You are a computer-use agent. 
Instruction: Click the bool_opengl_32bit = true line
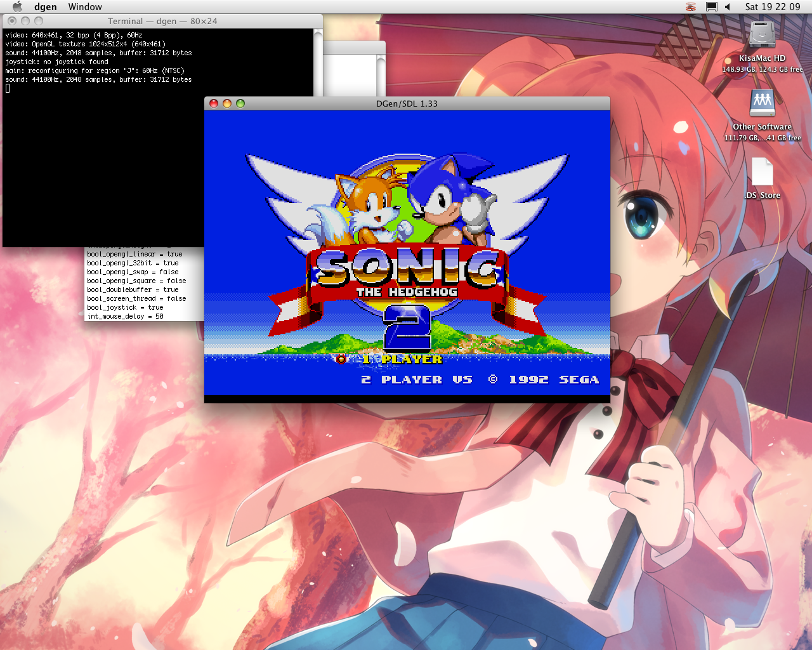[133, 263]
